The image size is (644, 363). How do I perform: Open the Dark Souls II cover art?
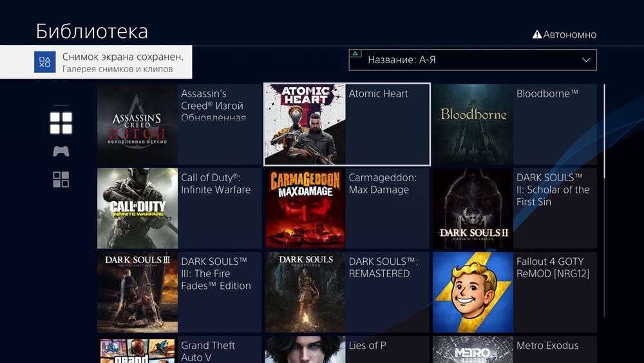(x=473, y=208)
